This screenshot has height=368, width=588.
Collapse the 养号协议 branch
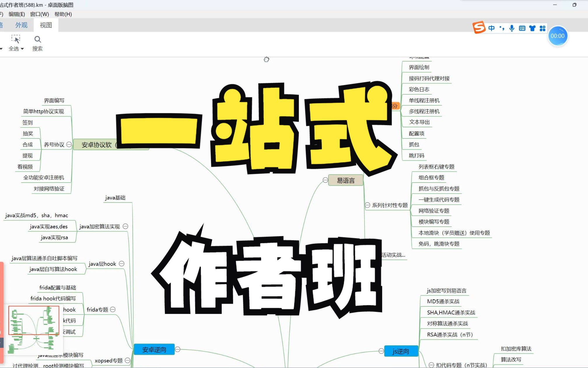click(x=69, y=144)
